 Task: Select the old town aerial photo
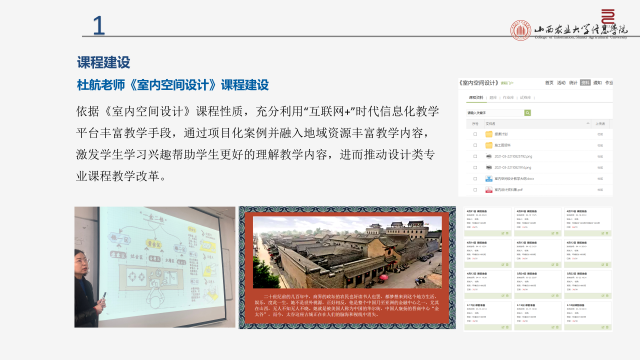tap(347, 252)
